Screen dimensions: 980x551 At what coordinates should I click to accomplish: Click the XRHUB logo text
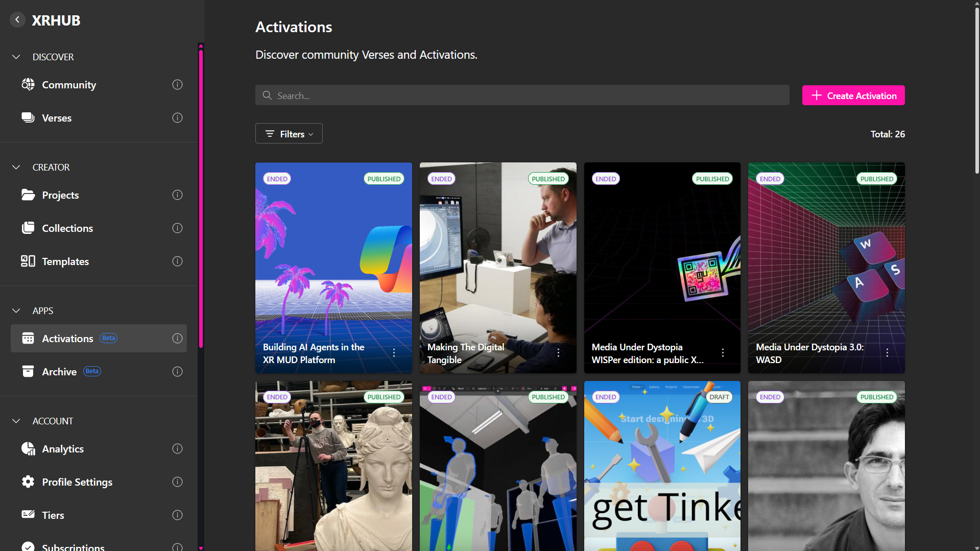tap(56, 20)
